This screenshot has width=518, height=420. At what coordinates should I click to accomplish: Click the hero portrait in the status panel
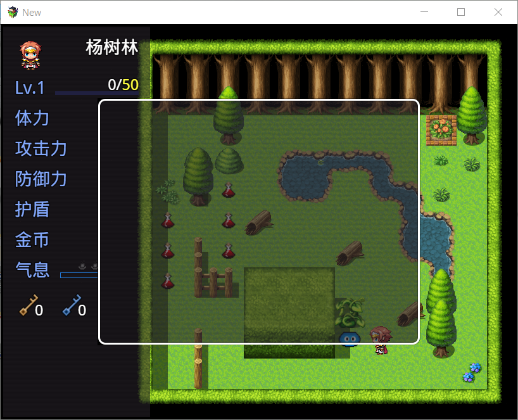coord(30,55)
